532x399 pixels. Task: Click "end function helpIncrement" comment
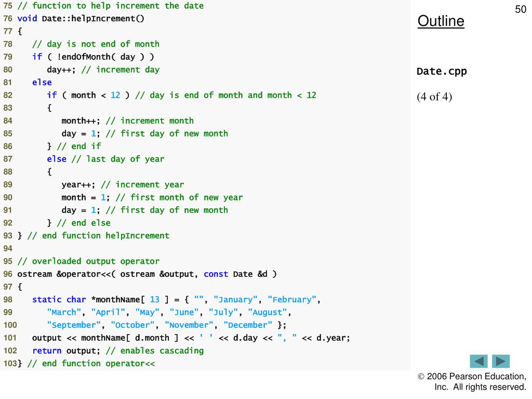tap(98, 235)
